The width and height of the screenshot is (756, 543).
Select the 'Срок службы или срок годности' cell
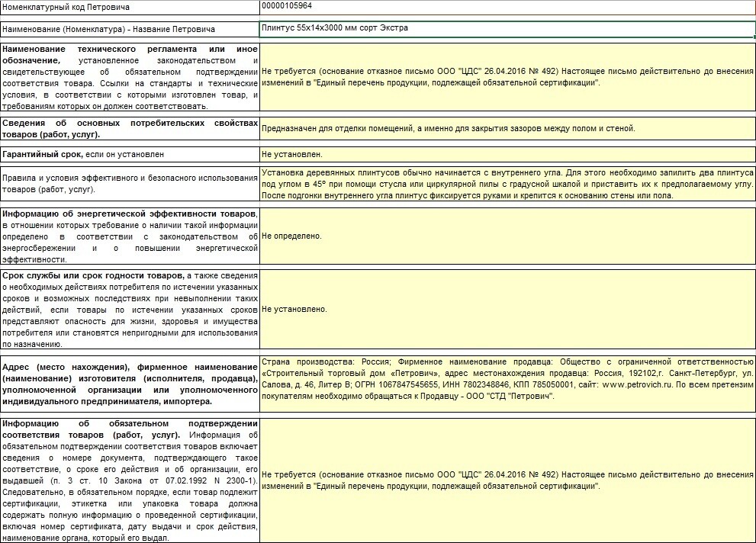tap(130, 309)
